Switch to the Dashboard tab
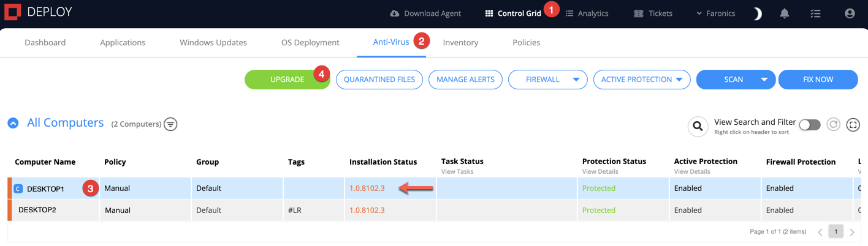 coord(45,43)
